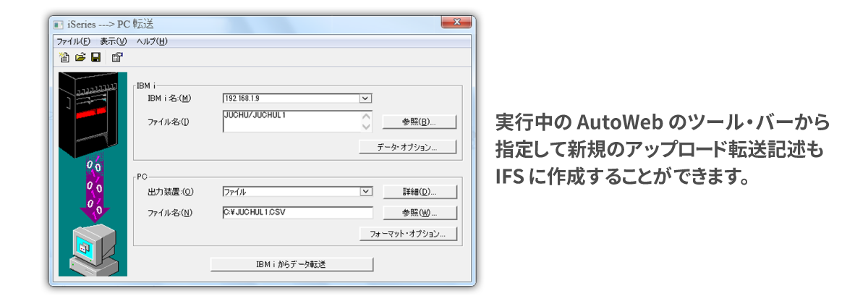Viewport: 868px width, 304px height.
Task: Click the PC ファイル名 input field
Action: pos(297,213)
